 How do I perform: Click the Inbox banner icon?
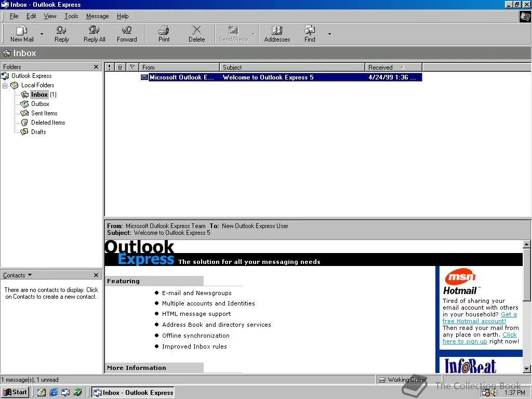(x=7, y=54)
